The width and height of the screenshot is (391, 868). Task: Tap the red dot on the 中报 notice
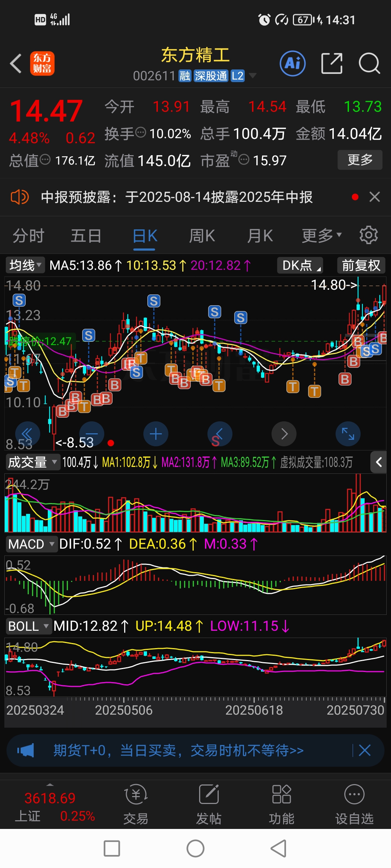(x=355, y=197)
